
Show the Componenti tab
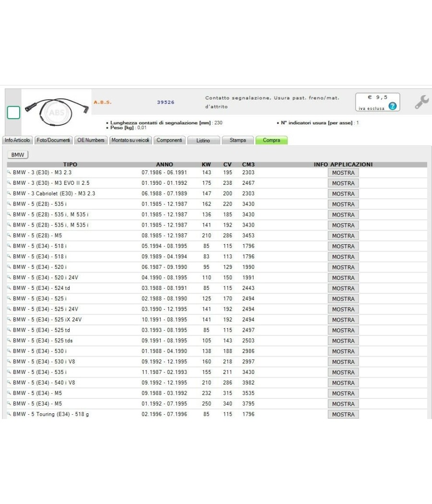coord(169,140)
